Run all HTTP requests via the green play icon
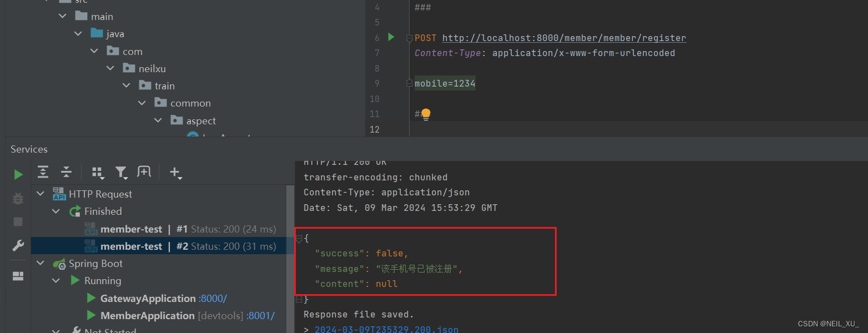Screen dimensions: 868x333 [x=18, y=174]
